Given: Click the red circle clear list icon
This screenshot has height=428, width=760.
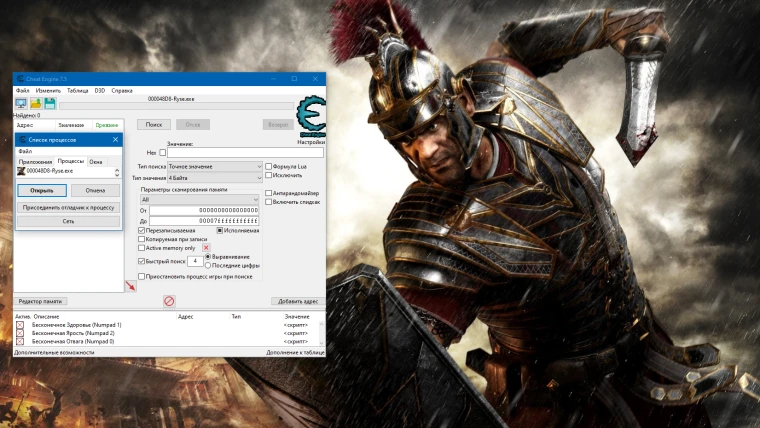Looking at the screenshot, I should (x=169, y=301).
